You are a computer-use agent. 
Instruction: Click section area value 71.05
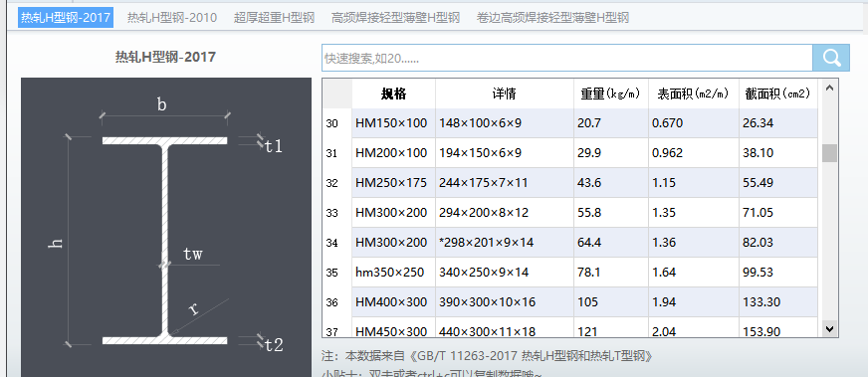tap(777, 213)
